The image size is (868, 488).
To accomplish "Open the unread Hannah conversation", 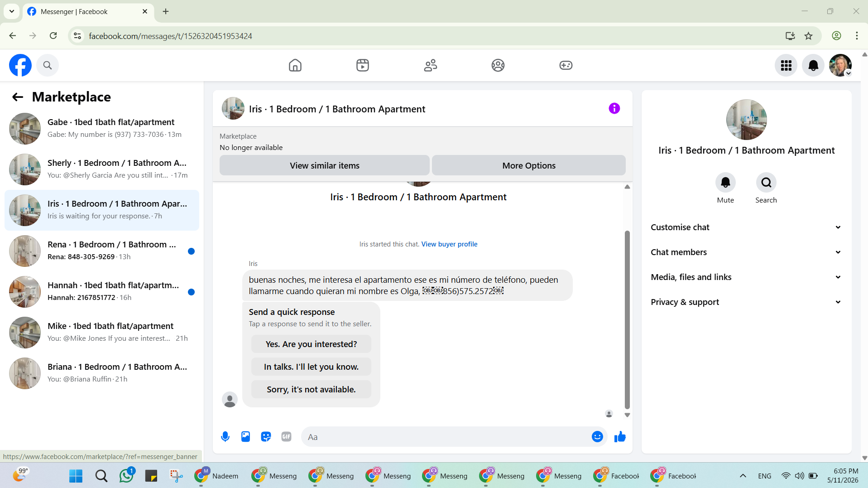I will pyautogui.click(x=102, y=292).
